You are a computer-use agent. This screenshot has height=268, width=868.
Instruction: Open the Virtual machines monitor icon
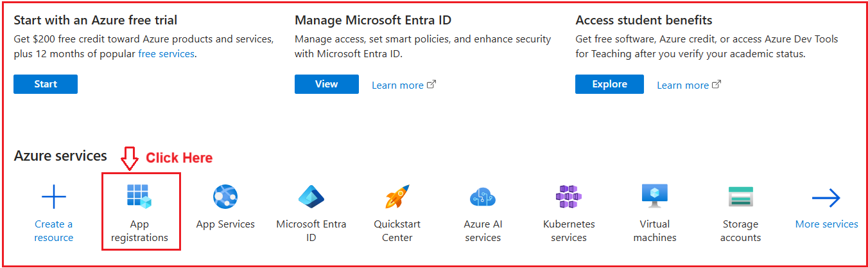click(655, 197)
